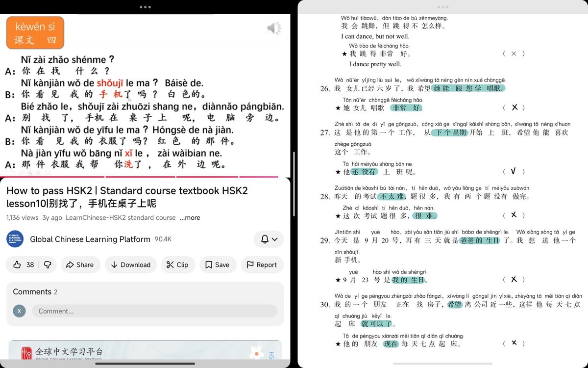The image size is (588, 368).
Task: Select the answer mark for question 30
Action: tap(514, 343)
